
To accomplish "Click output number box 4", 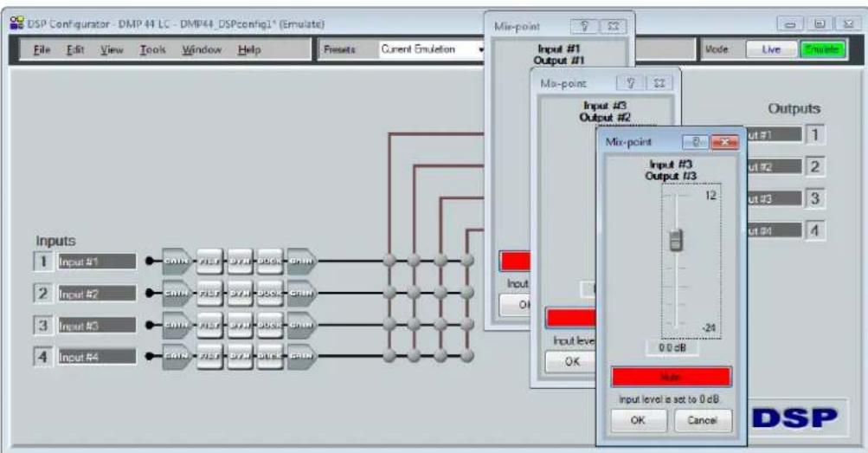I will [x=814, y=230].
